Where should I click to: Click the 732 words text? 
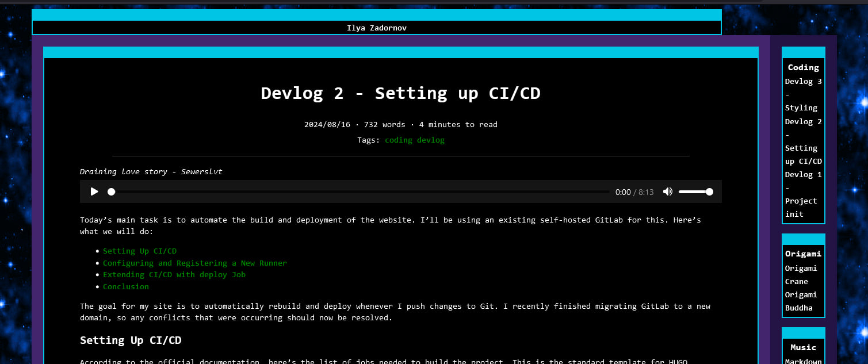pos(385,125)
